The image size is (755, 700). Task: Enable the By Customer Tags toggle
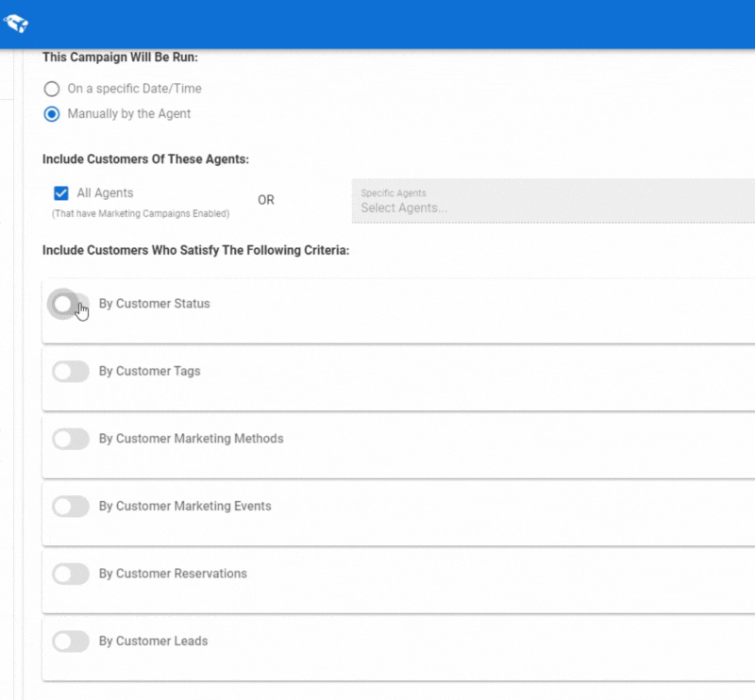pyautogui.click(x=70, y=371)
